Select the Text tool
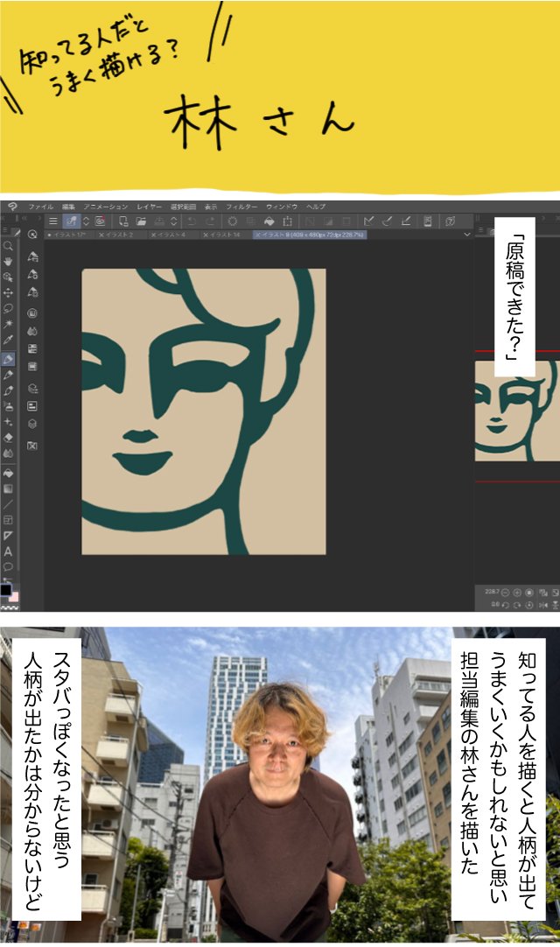Screen dimensions: 560x947 coord(8,551)
